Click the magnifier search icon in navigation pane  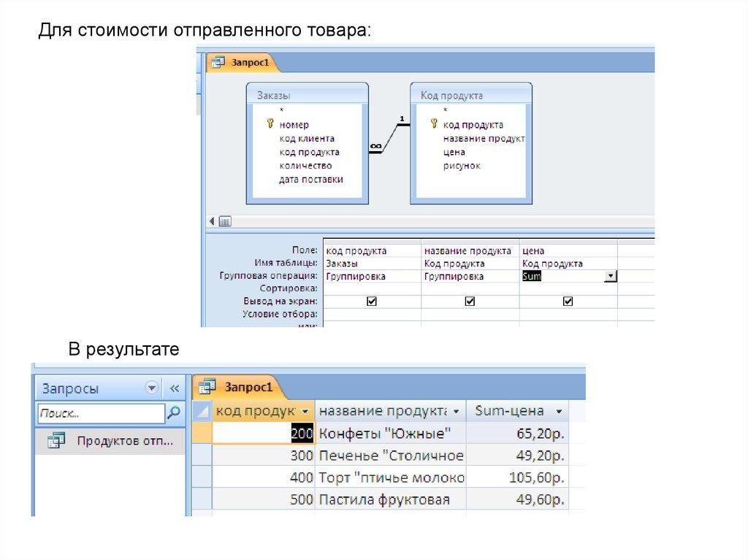(174, 413)
